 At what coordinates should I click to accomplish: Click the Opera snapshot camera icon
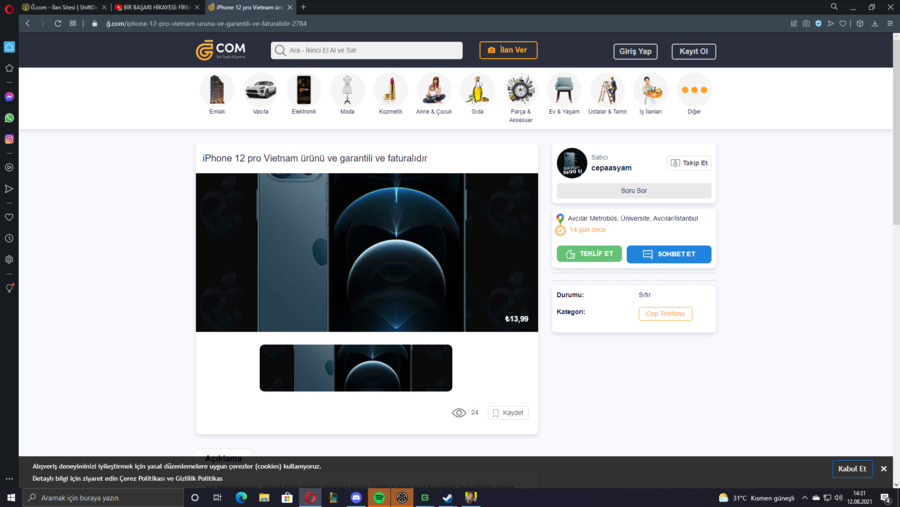[x=806, y=23]
